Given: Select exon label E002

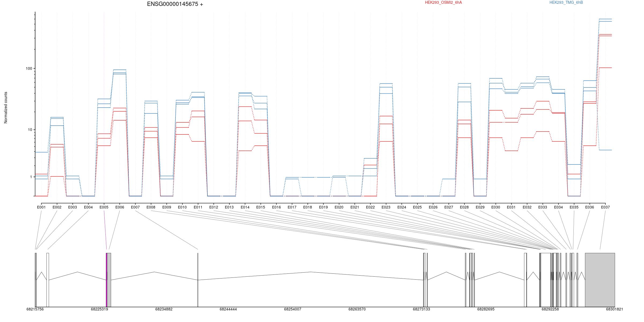Looking at the screenshot, I should tap(57, 207).
